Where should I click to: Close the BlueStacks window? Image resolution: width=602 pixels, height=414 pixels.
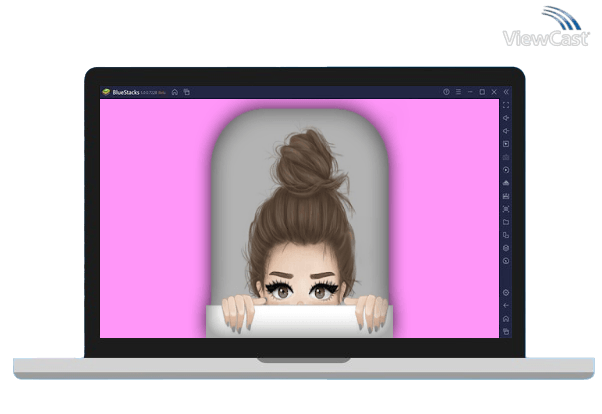tap(494, 92)
